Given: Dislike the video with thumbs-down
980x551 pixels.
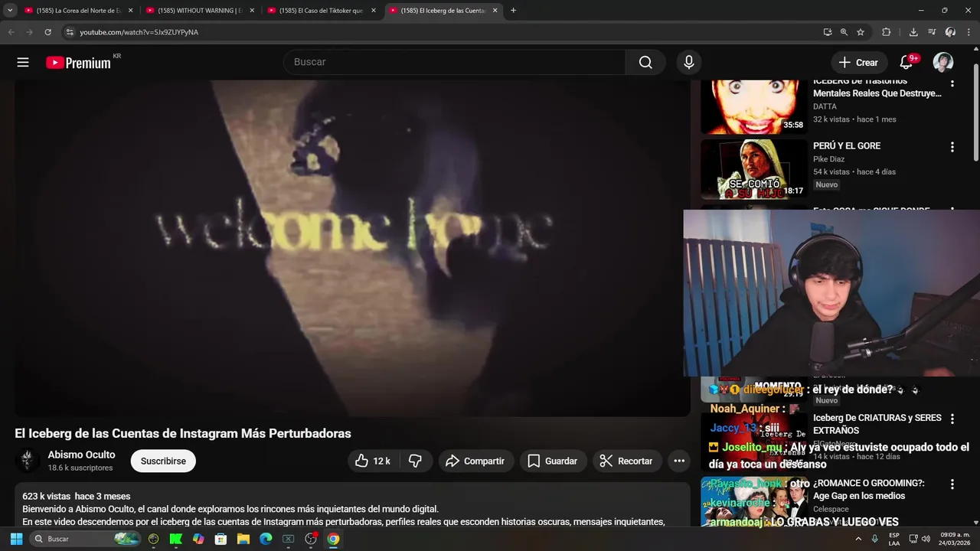Looking at the screenshot, I should tap(416, 461).
